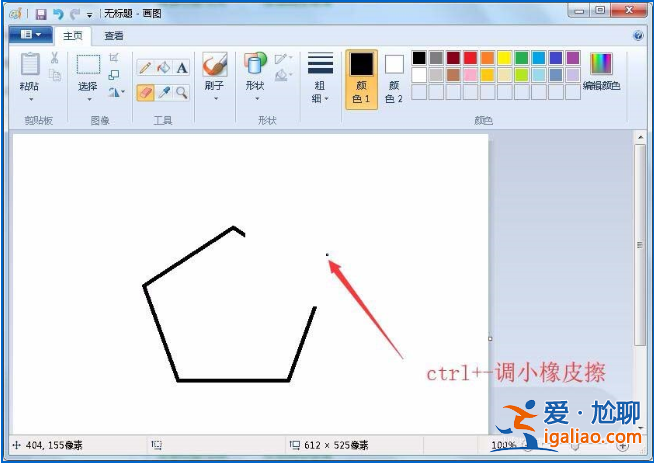Select the Color picker eyedropper

pyautogui.click(x=163, y=93)
